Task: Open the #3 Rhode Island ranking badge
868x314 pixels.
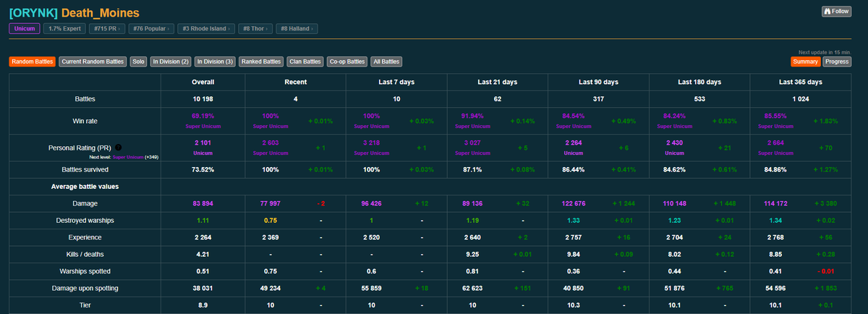Action: tap(206, 29)
